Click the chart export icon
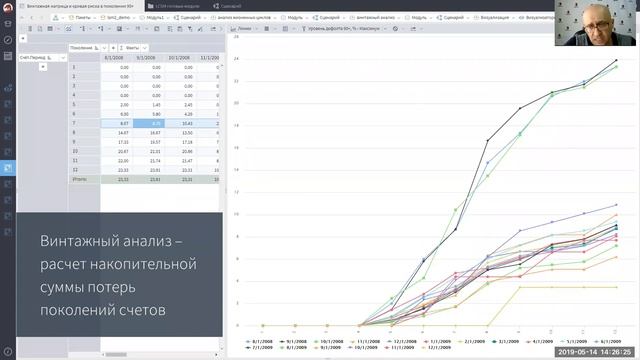The width and height of the screenshot is (640, 360). pos(413,29)
